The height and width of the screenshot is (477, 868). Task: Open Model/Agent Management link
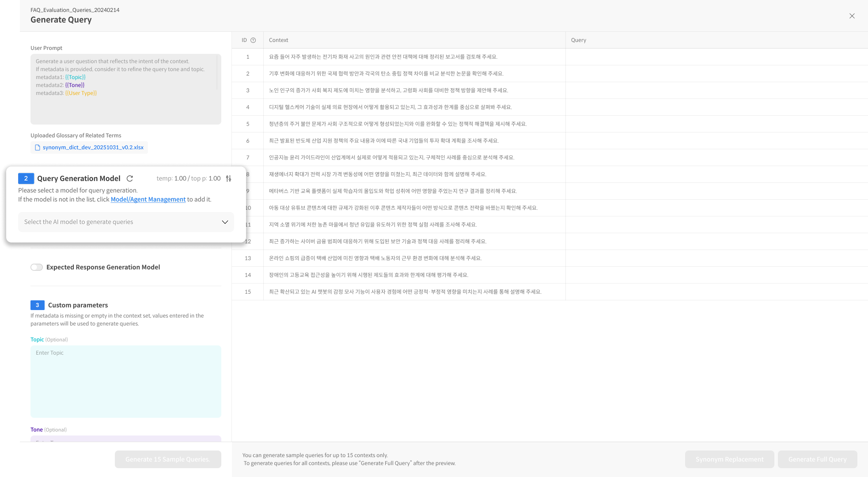click(x=148, y=199)
